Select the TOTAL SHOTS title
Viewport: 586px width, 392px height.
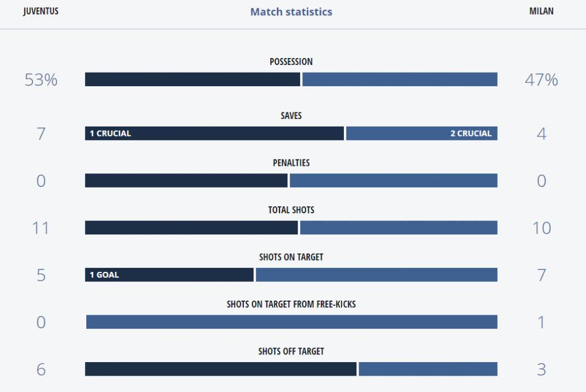tap(291, 210)
